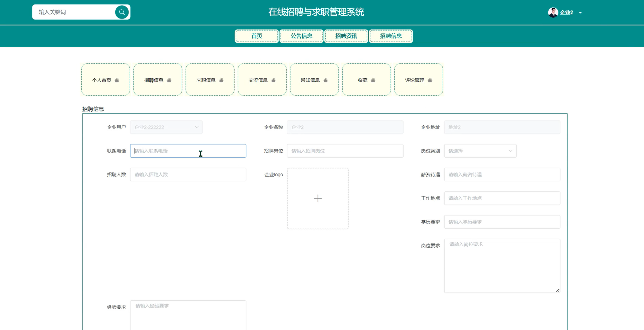The image size is (644, 330).
Task: Switch to 招聘资讯 navigation tab
Action: point(346,36)
